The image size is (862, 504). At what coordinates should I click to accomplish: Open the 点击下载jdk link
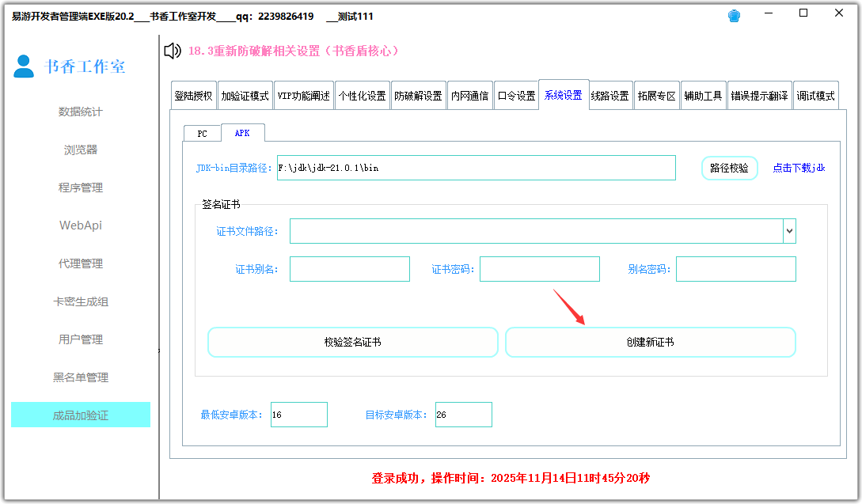pyautogui.click(x=799, y=168)
